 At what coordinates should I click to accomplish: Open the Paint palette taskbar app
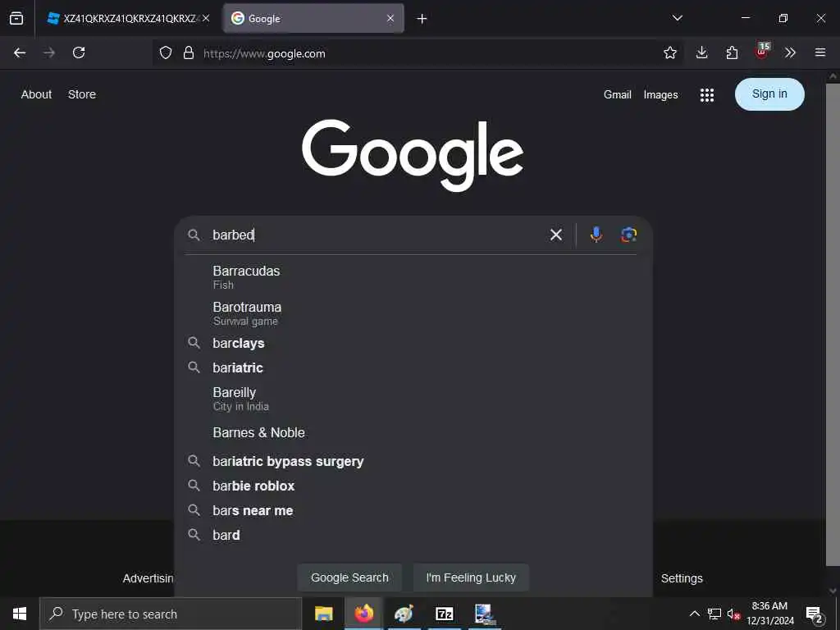tap(404, 614)
